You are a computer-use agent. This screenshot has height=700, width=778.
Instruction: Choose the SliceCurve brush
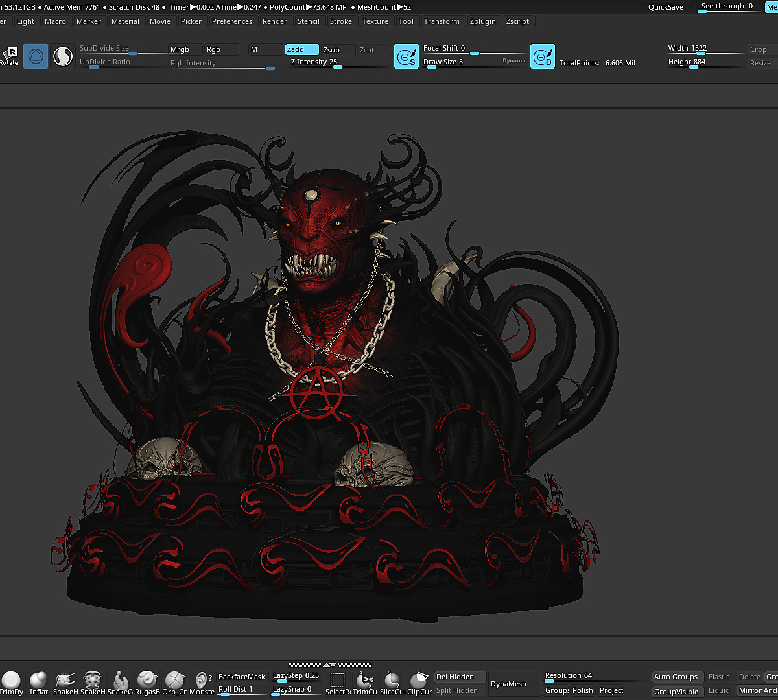(392, 683)
